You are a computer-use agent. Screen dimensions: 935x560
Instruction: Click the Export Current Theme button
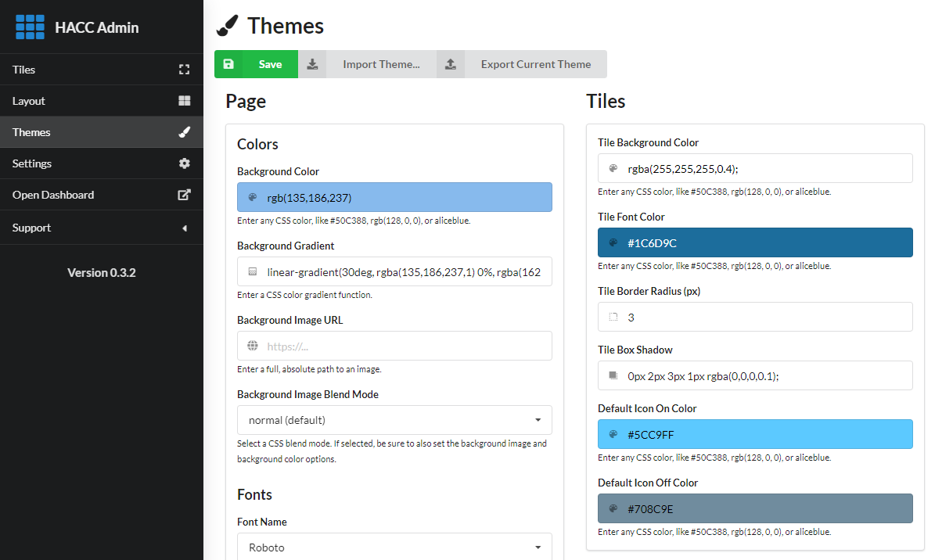[x=522, y=64]
